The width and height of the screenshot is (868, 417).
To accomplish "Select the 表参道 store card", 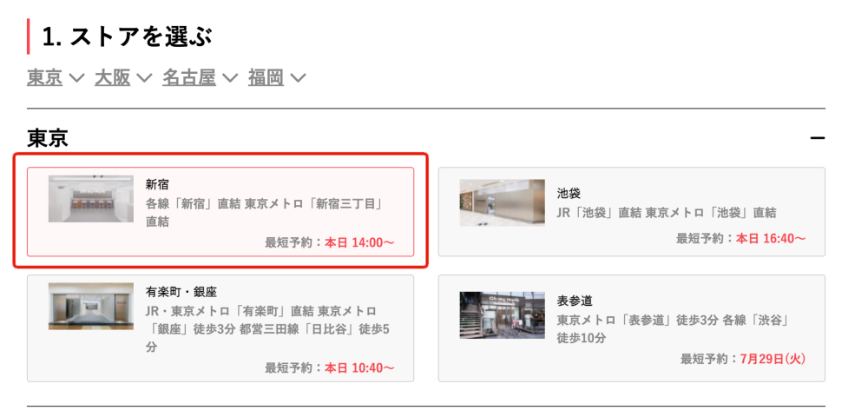I will (x=632, y=328).
